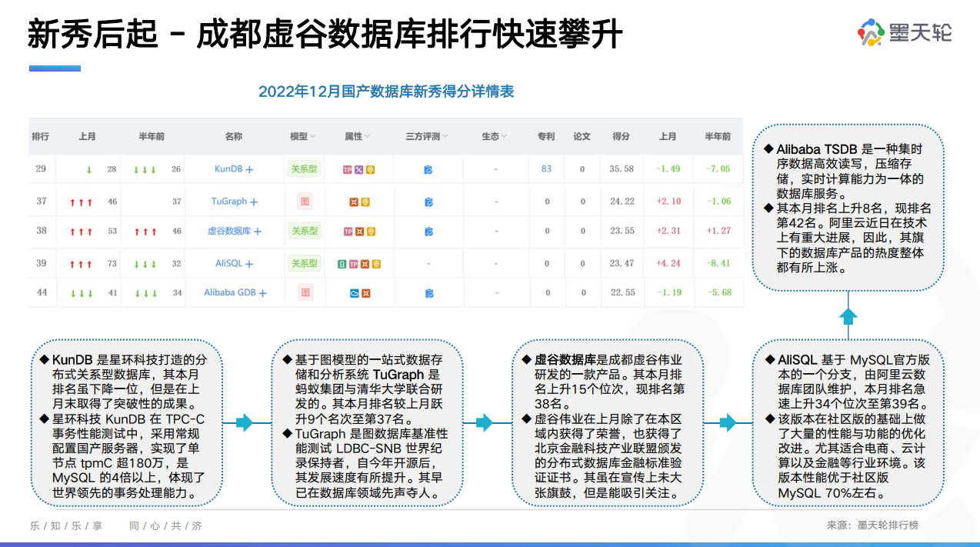The width and height of the screenshot is (980, 547).
Task: Click the 专利 column header
Action: tap(546, 136)
